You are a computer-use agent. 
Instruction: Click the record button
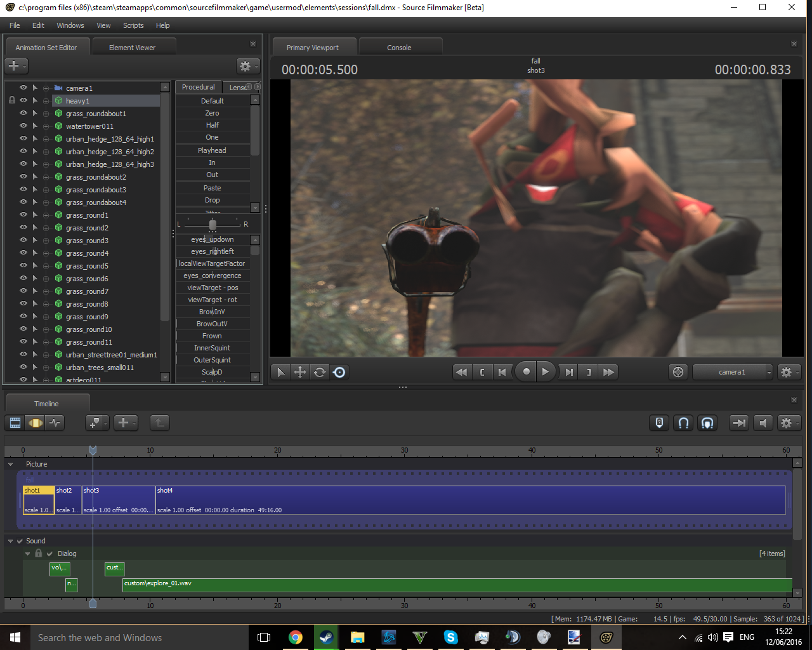(526, 372)
